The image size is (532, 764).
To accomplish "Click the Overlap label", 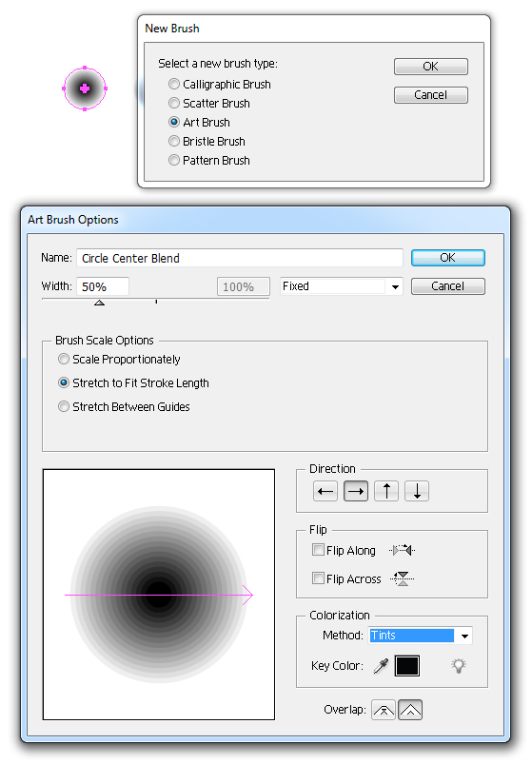I will (x=345, y=710).
